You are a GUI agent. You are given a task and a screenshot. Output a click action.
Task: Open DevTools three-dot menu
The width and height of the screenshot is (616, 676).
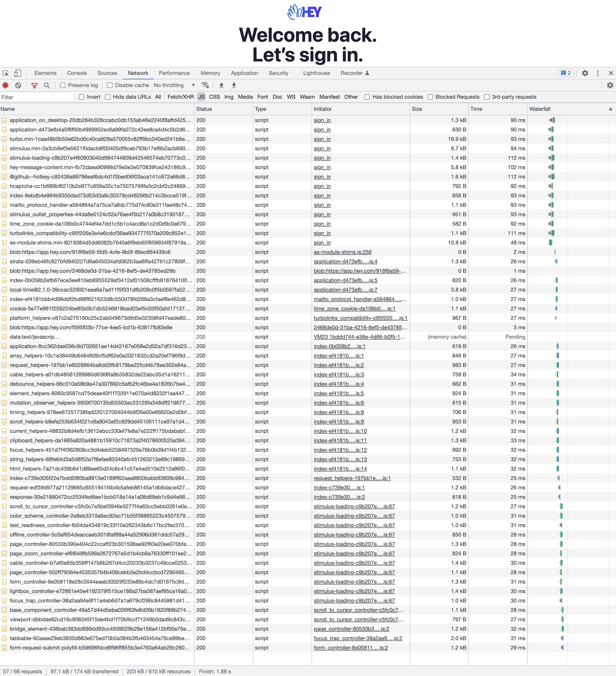pyautogui.click(x=598, y=73)
